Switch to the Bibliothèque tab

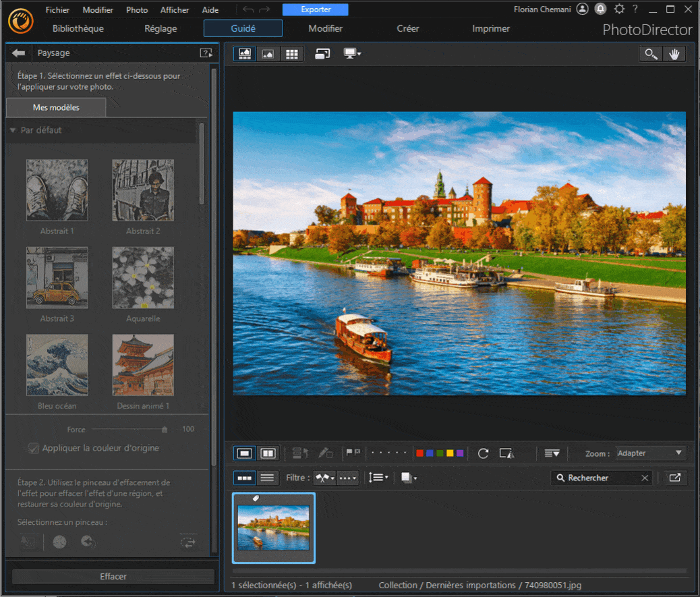click(78, 28)
